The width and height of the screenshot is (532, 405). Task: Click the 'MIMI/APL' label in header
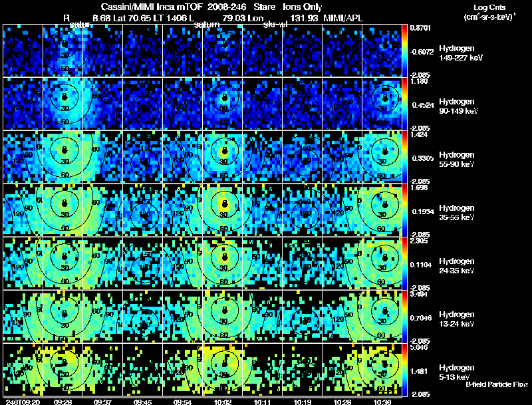pos(343,18)
